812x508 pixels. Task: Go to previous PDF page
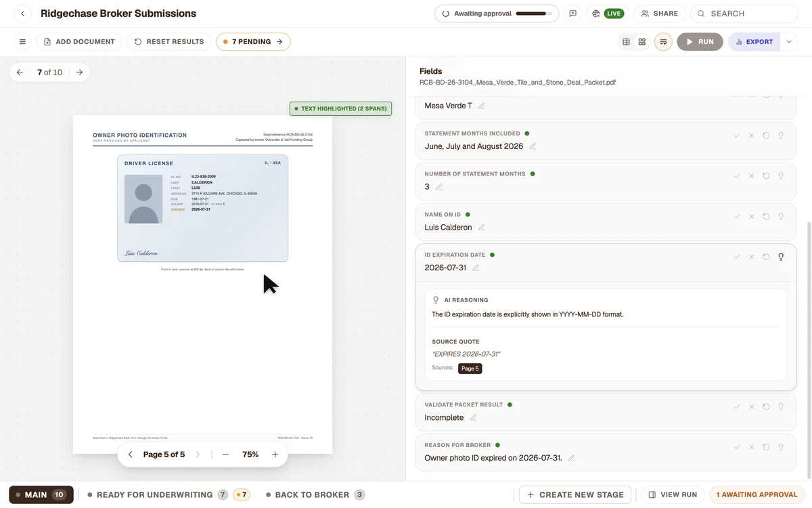tap(131, 454)
